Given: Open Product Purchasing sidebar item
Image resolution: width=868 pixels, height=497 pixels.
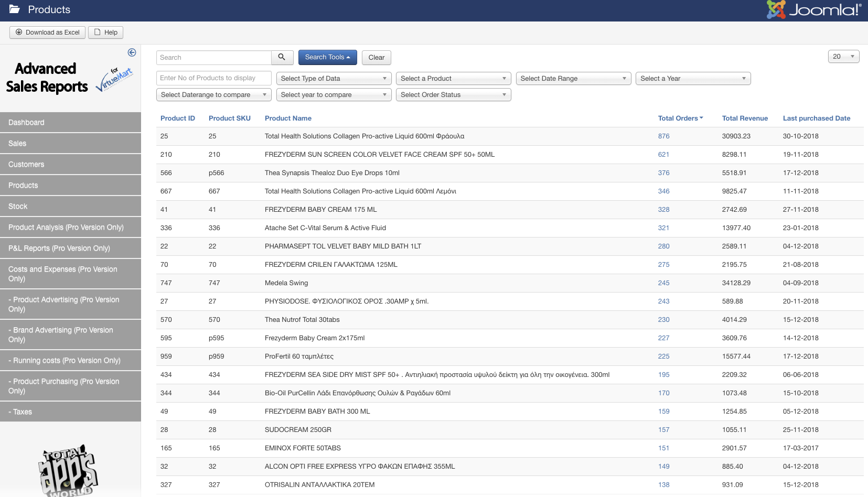Looking at the screenshot, I should coord(70,386).
